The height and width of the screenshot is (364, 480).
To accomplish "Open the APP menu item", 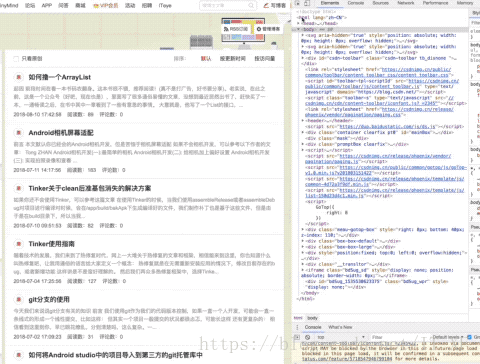I will click(47, 5).
